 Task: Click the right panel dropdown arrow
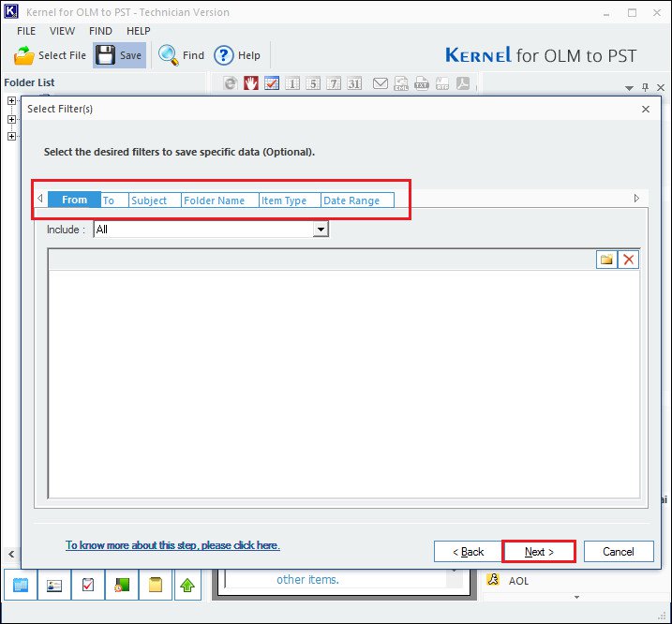pyautogui.click(x=629, y=88)
